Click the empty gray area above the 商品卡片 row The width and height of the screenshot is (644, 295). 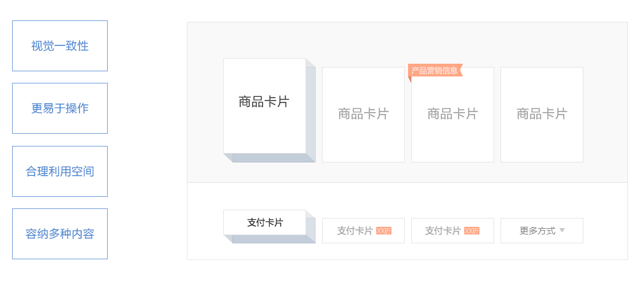(407, 40)
